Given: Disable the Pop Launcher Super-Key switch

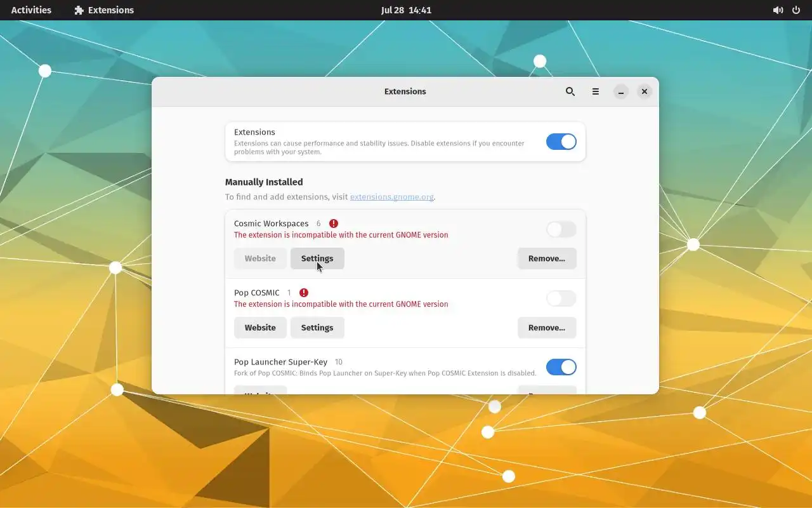Looking at the screenshot, I should (x=561, y=367).
